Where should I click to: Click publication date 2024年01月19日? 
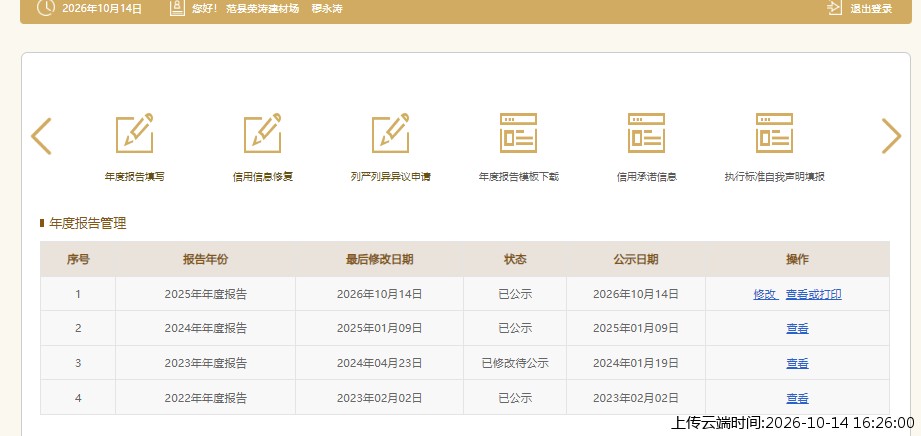coord(636,363)
